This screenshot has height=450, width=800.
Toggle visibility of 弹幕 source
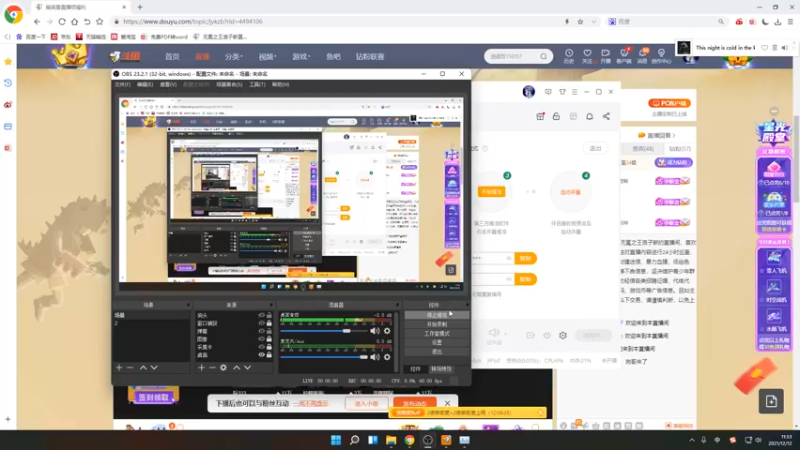click(261, 331)
